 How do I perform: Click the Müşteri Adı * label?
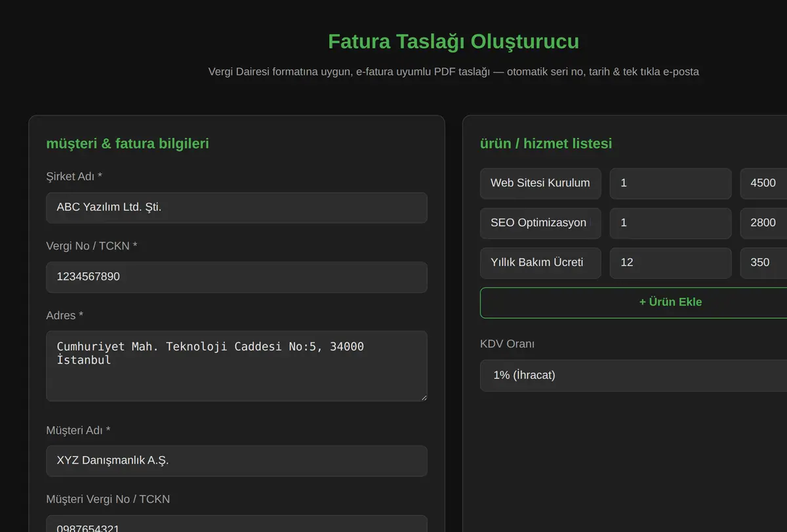click(x=78, y=430)
